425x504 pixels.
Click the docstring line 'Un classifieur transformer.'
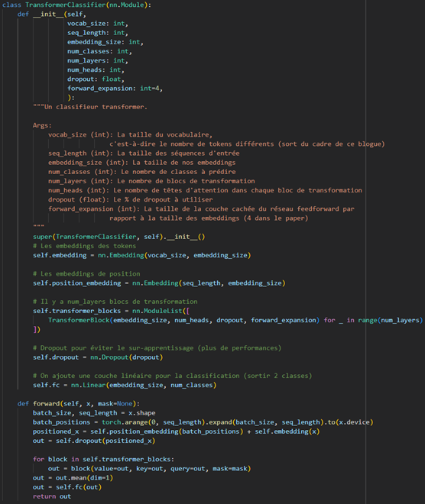(90, 107)
